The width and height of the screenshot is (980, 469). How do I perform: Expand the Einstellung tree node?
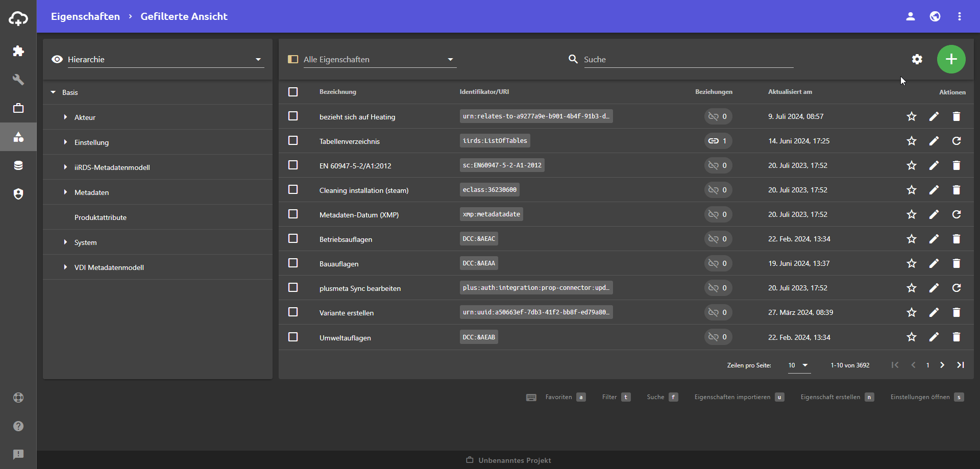65,142
